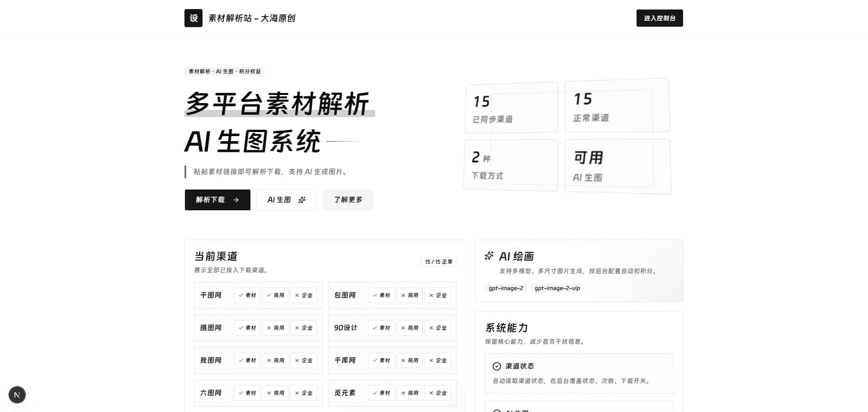Click the checkmark circle icon next to 渠道状态
Viewport: 868px width, 412px height.
pos(497,366)
